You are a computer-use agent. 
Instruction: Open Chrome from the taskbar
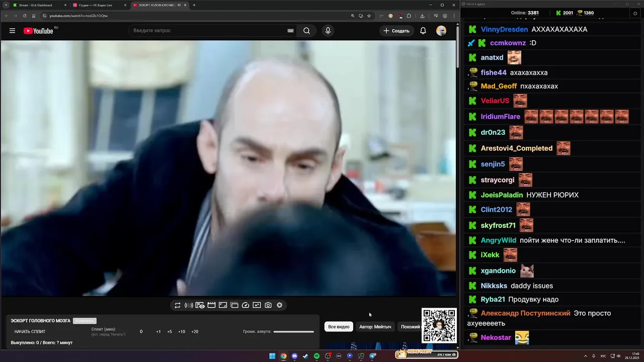point(283,356)
